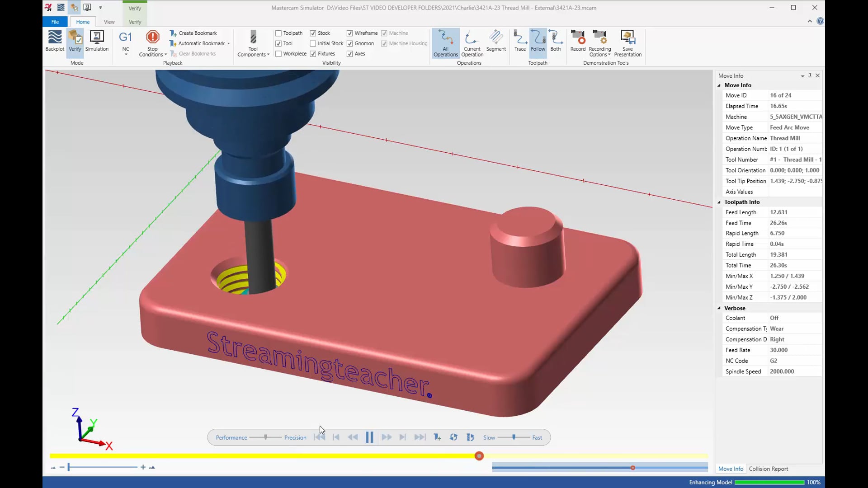This screenshot has width=868, height=488.
Task: Click the pause playback control button
Action: 369,437
